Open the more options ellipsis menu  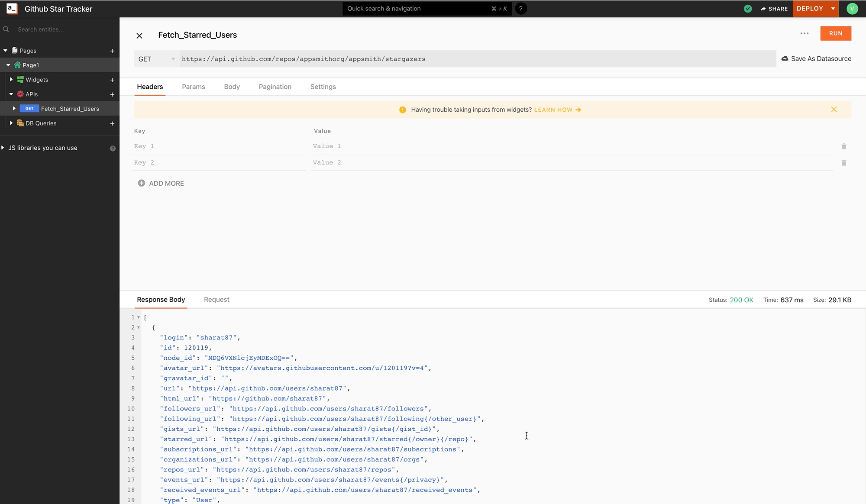(x=805, y=33)
